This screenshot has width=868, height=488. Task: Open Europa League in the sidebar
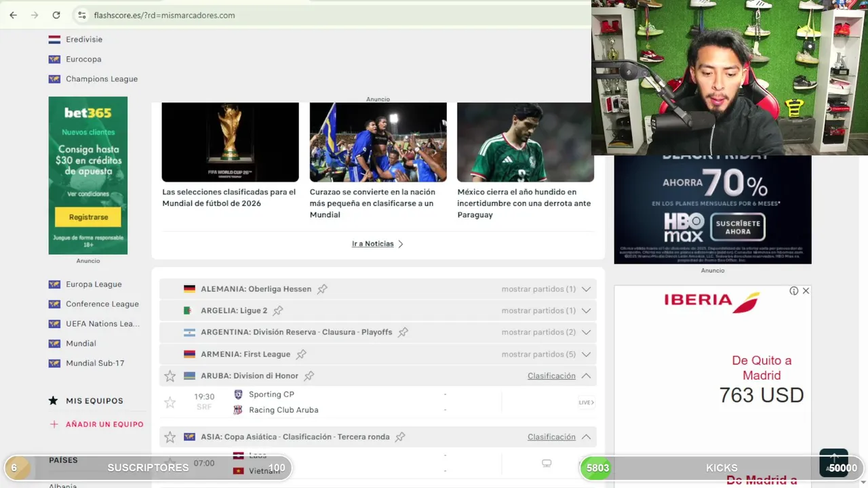point(94,284)
